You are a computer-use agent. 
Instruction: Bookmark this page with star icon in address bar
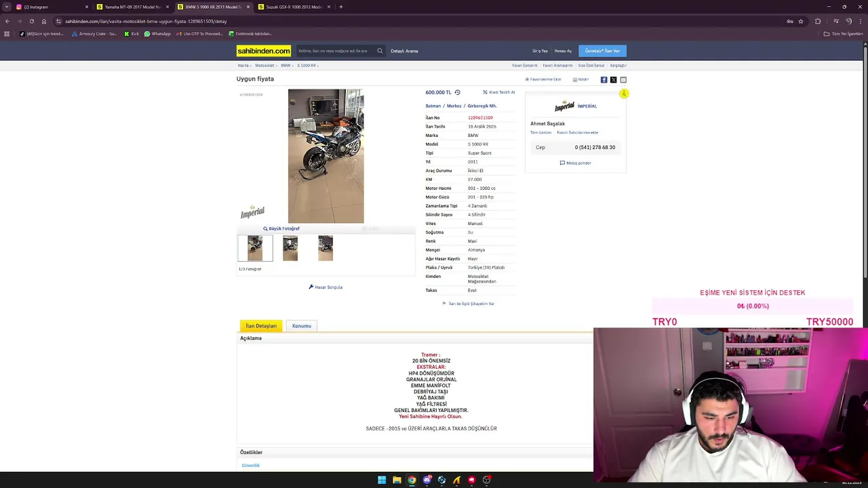[801, 21]
